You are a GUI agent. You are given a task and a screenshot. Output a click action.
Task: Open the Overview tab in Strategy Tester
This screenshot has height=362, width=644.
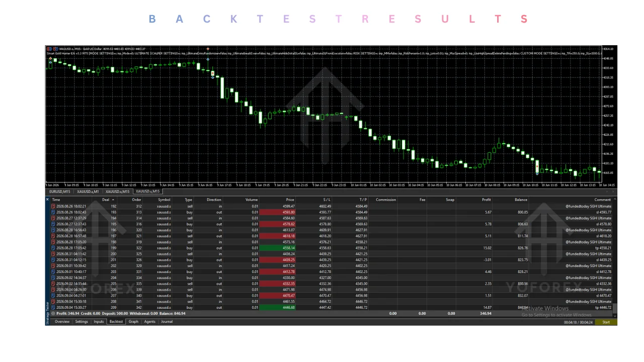click(62, 322)
